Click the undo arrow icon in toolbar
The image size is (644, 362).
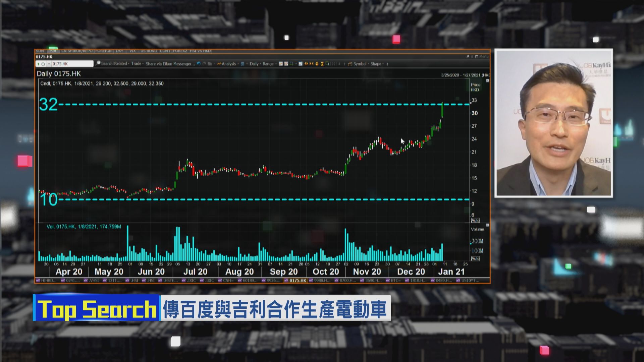(199, 64)
